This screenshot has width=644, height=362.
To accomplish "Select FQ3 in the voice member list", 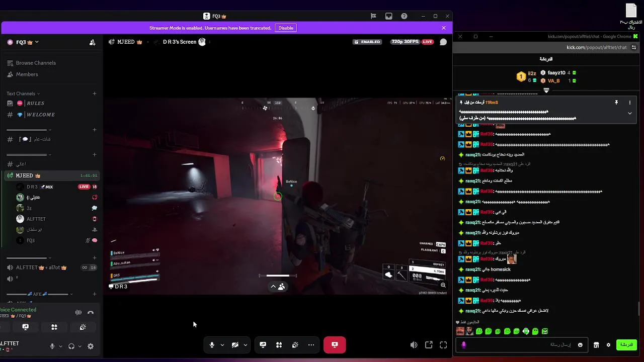I will pos(30,240).
